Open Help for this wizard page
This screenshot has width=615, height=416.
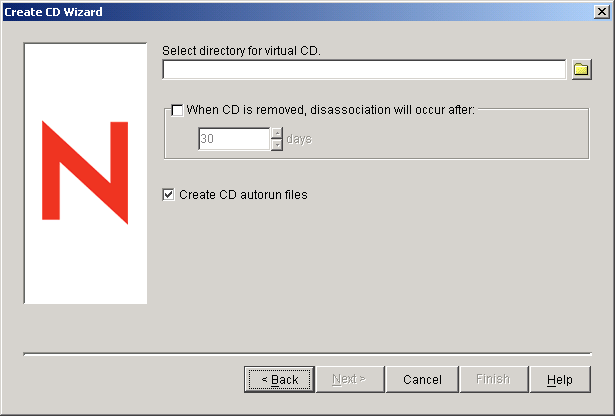(x=560, y=380)
